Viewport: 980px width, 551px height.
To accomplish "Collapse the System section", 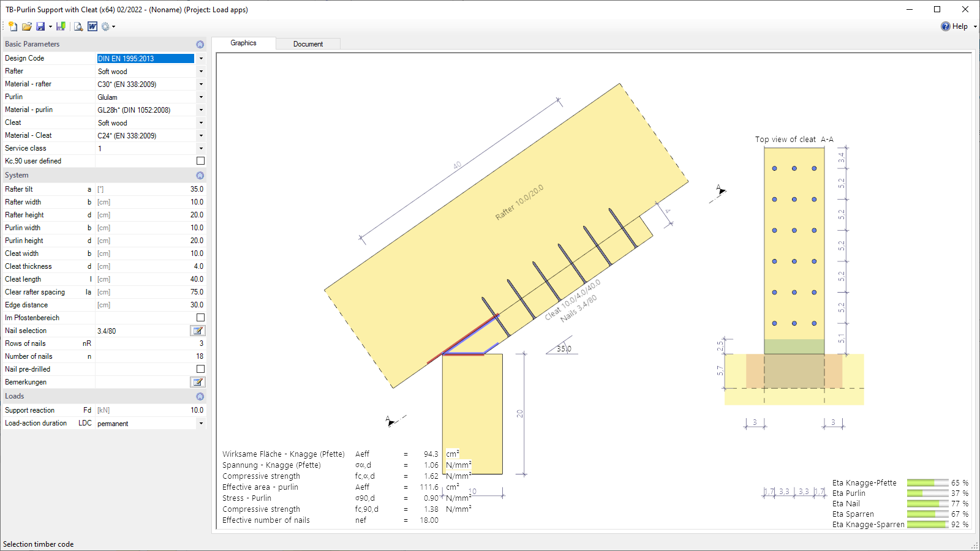I will click(200, 175).
